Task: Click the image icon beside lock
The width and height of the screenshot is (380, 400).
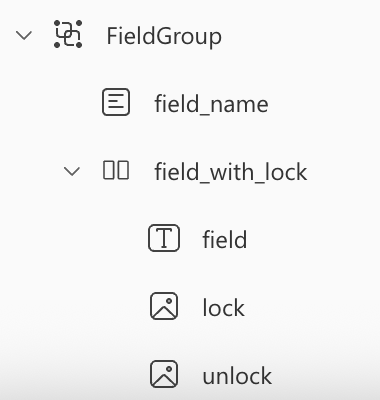Action: pyautogui.click(x=164, y=306)
